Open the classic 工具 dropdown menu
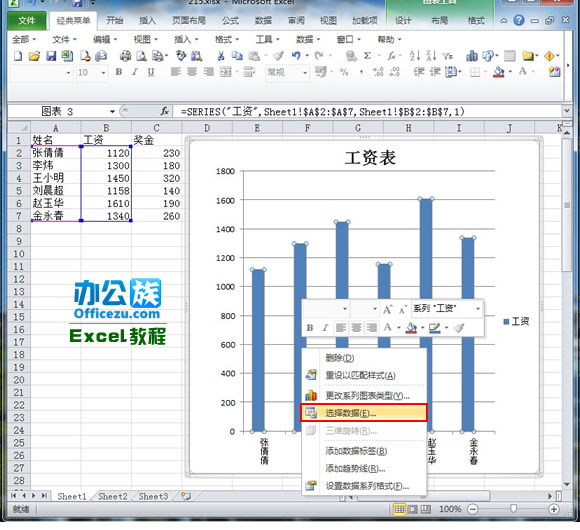 (x=267, y=39)
